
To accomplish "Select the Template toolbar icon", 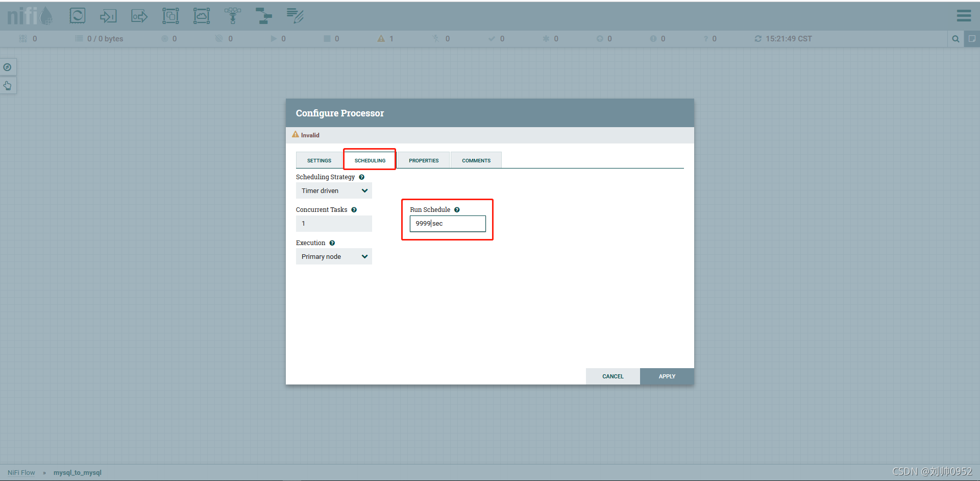I will coord(264,16).
